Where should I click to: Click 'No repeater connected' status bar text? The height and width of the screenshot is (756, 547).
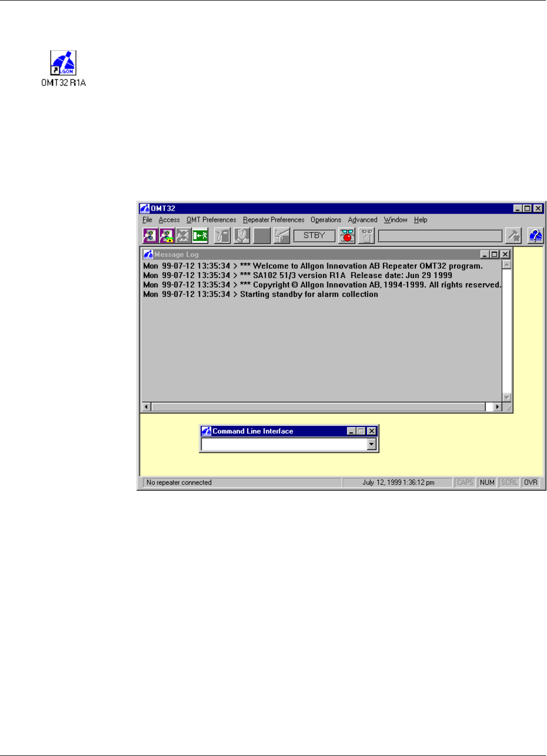[x=179, y=482]
